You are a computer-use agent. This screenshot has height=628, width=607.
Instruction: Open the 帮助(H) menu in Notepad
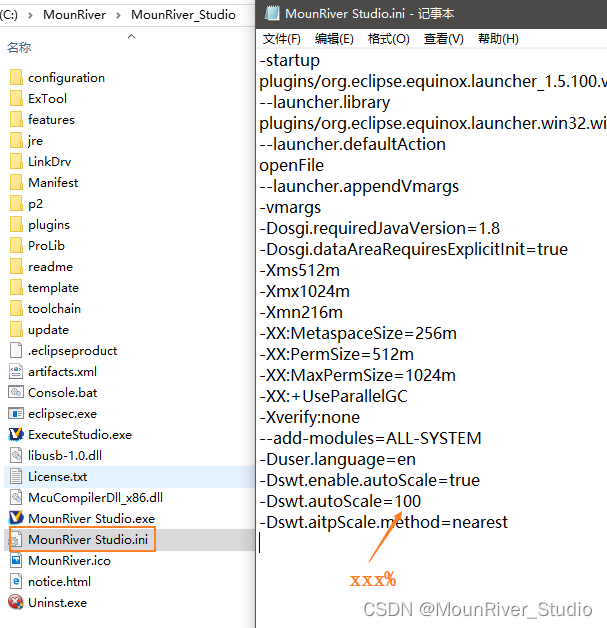[498, 39]
